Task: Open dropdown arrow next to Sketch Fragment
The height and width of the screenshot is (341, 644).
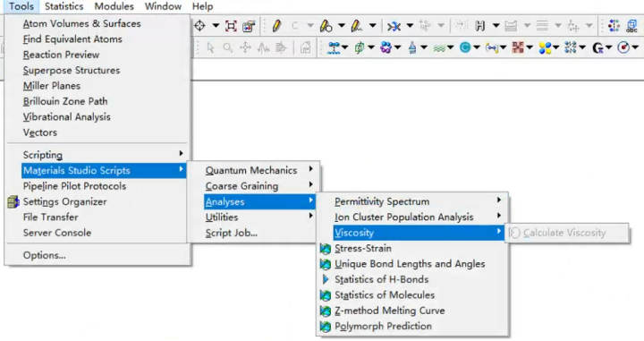Action: point(372,26)
